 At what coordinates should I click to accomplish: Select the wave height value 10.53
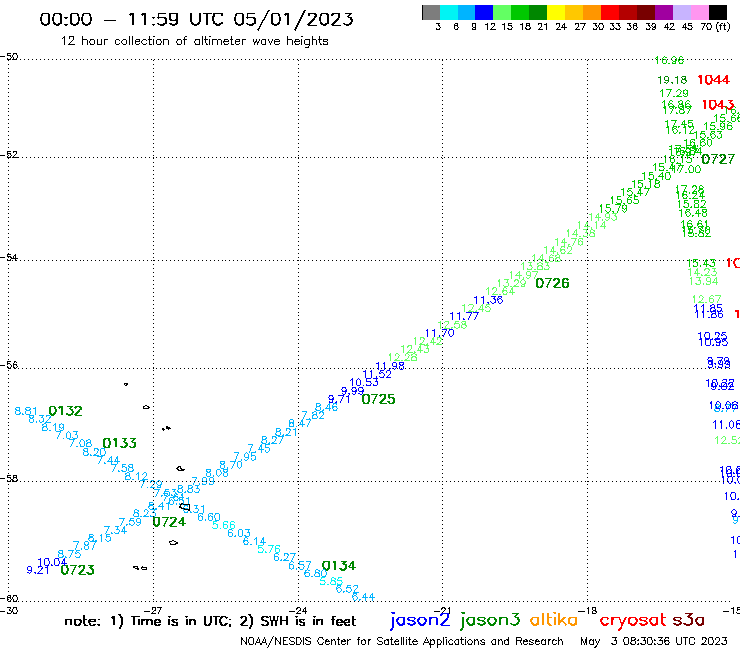click(364, 382)
